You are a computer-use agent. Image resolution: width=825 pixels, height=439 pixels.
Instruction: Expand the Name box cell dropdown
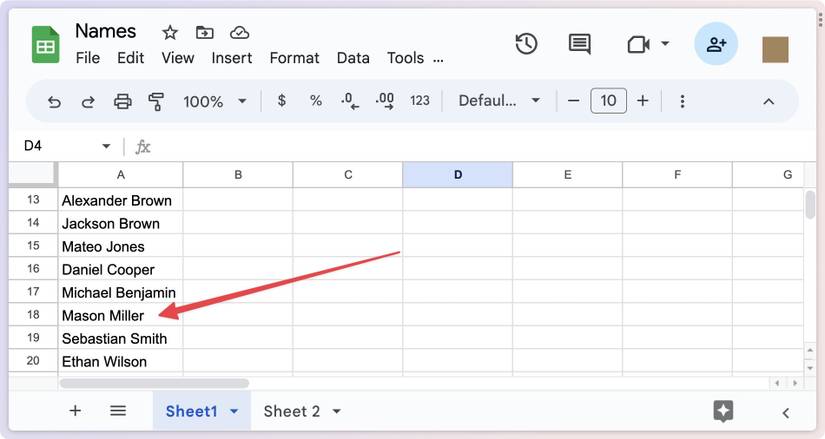click(x=106, y=147)
